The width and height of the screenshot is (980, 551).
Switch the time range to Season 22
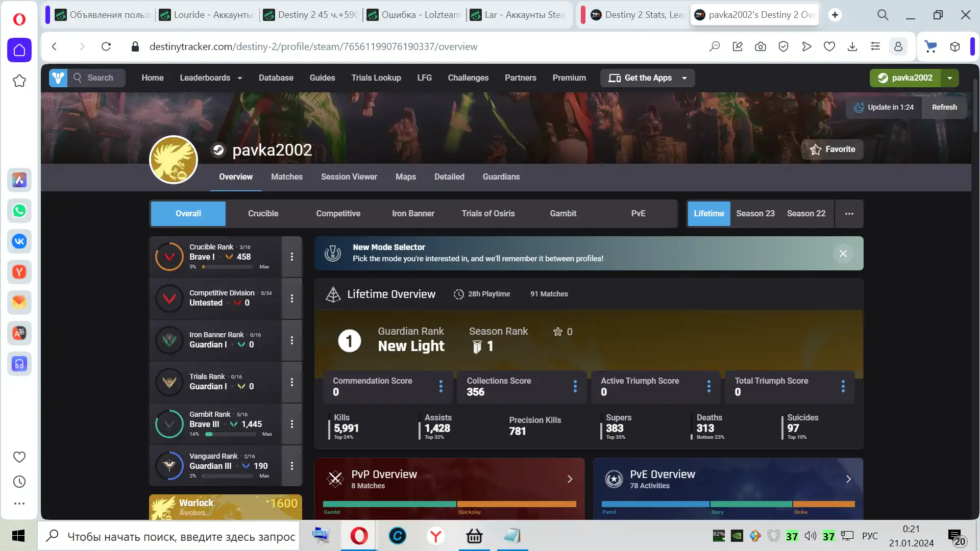pyautogui.click(x=806, y=214)
